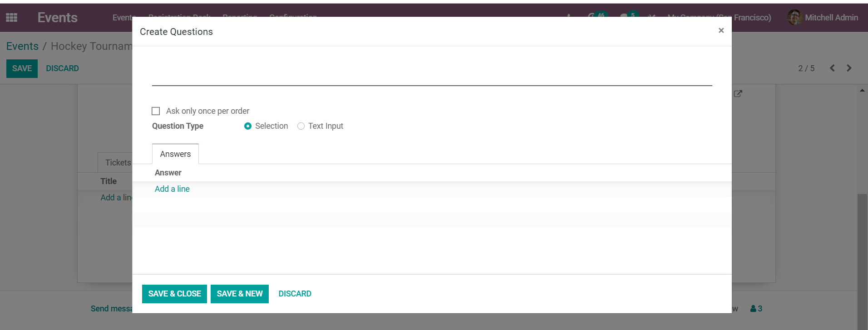Viewport: 868px width, 330px height.
Task: Focus the question title input field
Action: (x=432, y=75)
